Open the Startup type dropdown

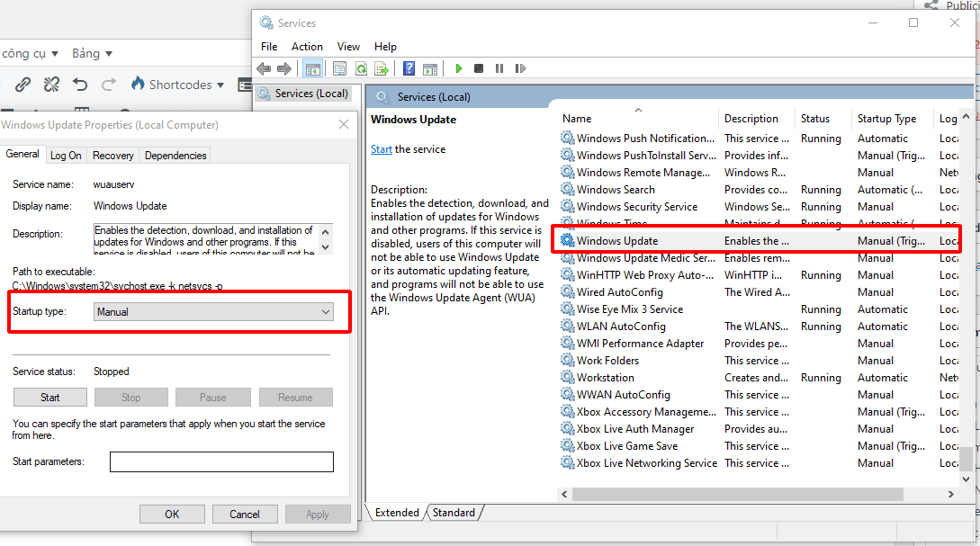213,311
